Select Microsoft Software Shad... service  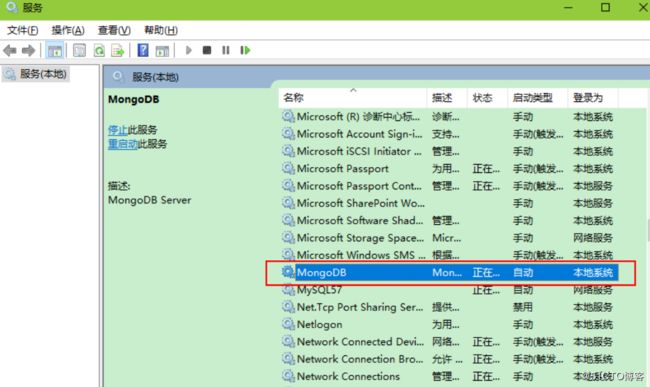[x=450, y=221]
